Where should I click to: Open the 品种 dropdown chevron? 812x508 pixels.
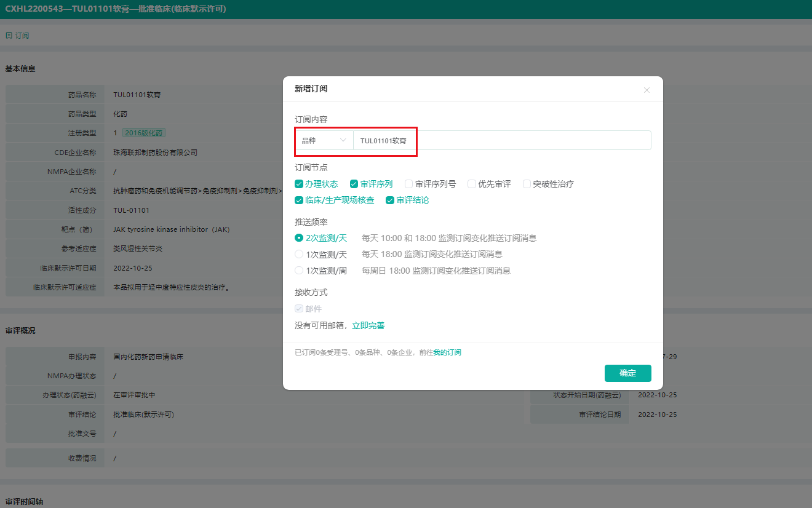click(x=343, y=141)
